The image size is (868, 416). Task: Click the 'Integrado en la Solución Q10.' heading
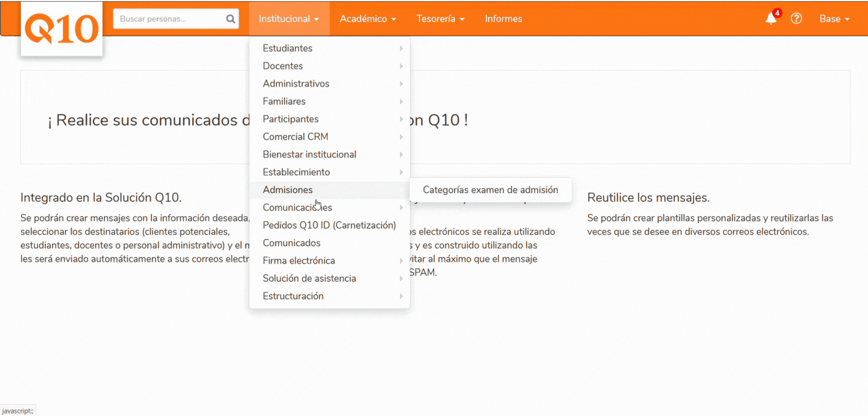[x=101, y=198]
